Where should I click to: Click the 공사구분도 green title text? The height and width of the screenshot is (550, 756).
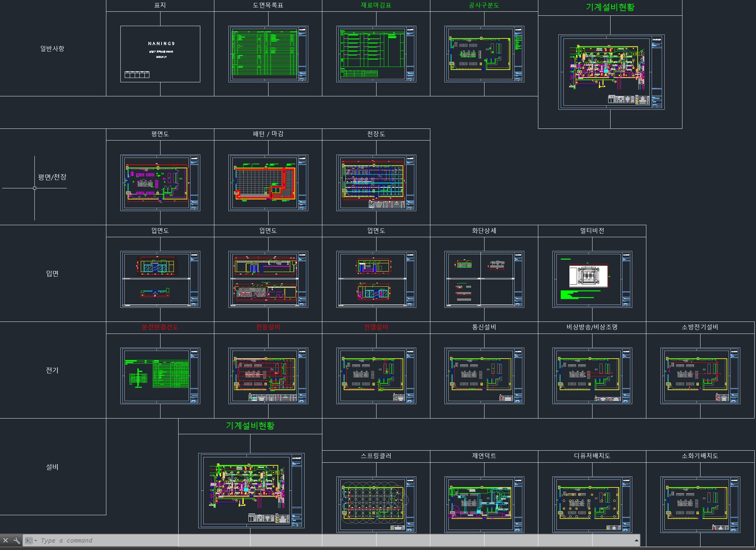484,5
